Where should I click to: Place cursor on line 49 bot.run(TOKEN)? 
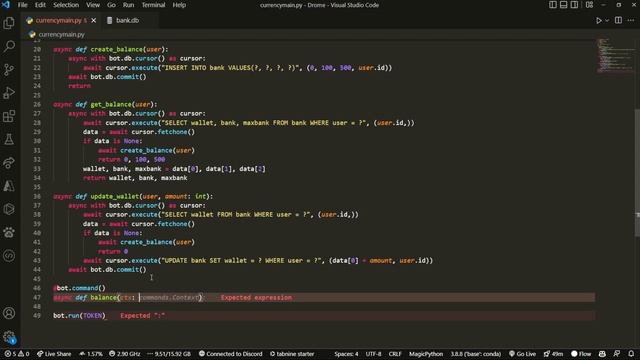(x=79, y=316)
